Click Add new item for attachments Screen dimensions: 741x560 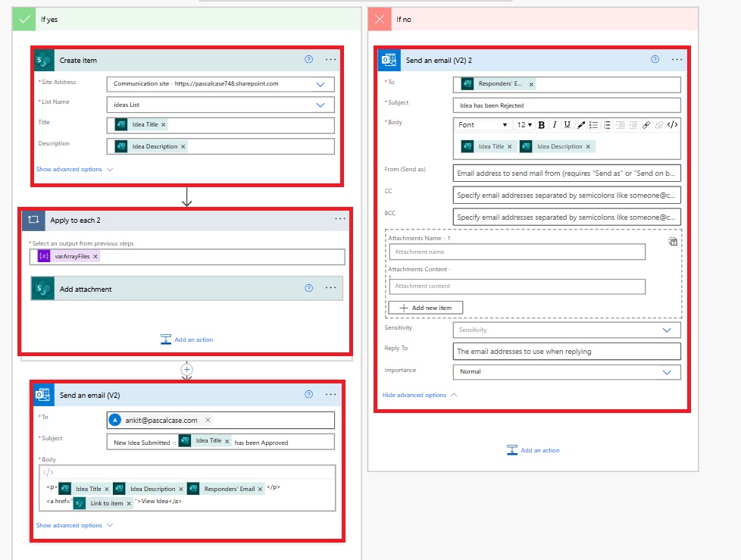(x=425, y=308)
